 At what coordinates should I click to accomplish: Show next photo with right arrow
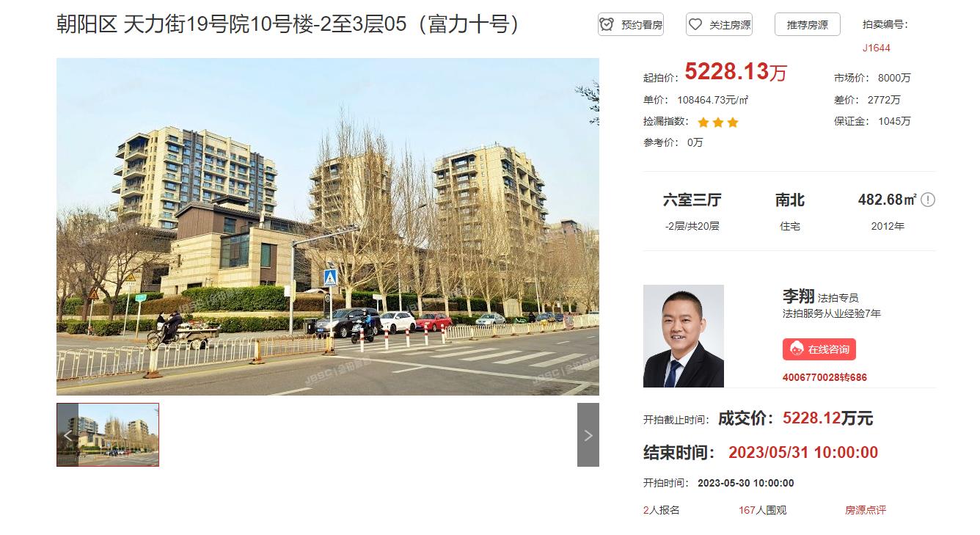coord(588,434)
